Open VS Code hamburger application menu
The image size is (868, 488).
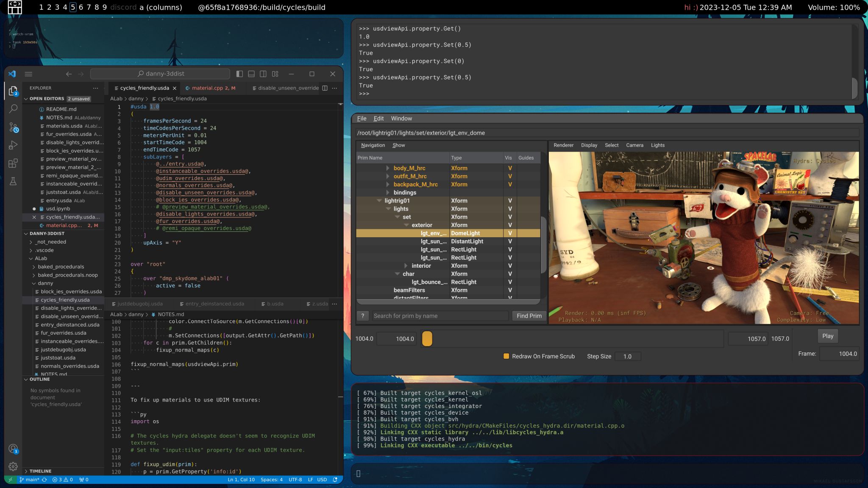pyautogui.click(x=28, y=74)
